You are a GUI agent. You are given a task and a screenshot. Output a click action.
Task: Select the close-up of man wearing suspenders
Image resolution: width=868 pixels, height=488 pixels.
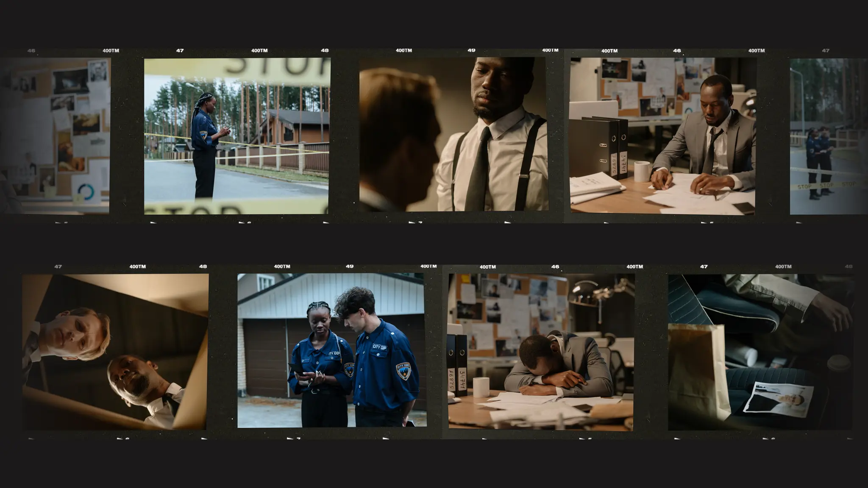(453, 134)
